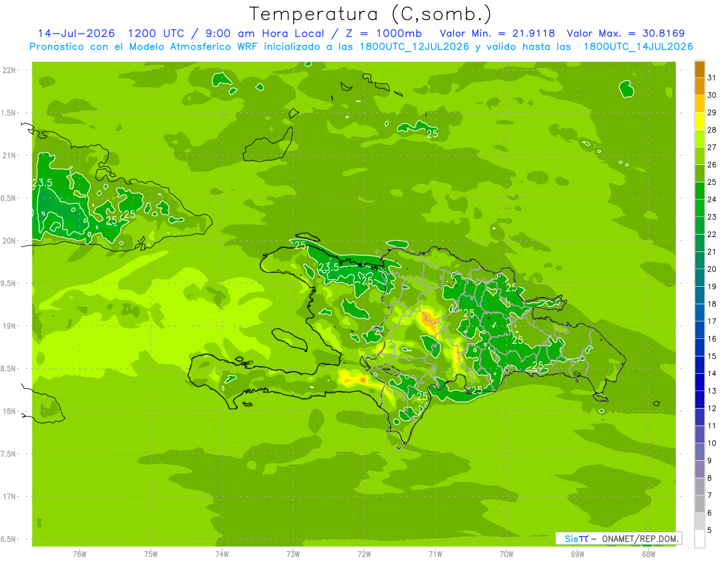
Task: Click the color legend value '24'
Action: point(712,199)
